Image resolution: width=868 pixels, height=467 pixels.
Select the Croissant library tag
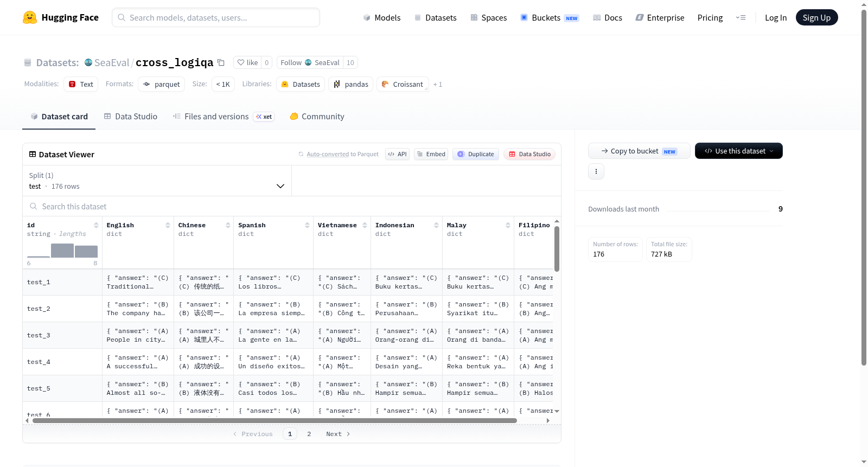[x=403, y=84]
